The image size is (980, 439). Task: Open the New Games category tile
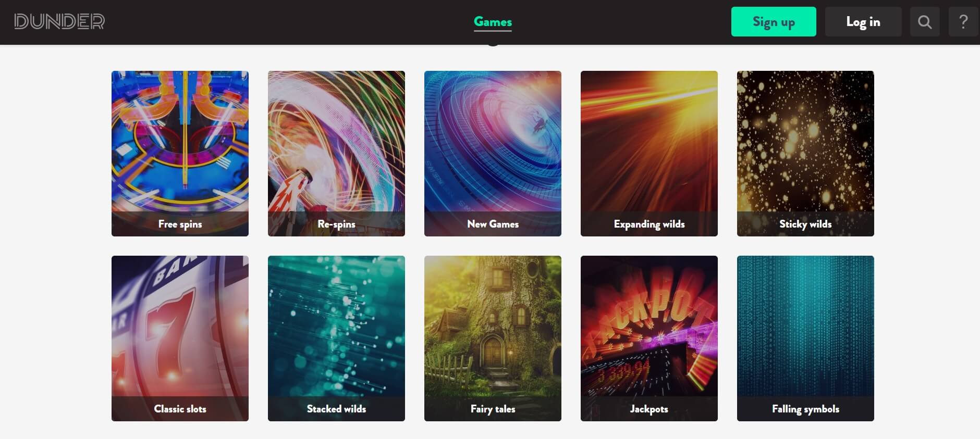pyautogui.click(x=493, y=154)
